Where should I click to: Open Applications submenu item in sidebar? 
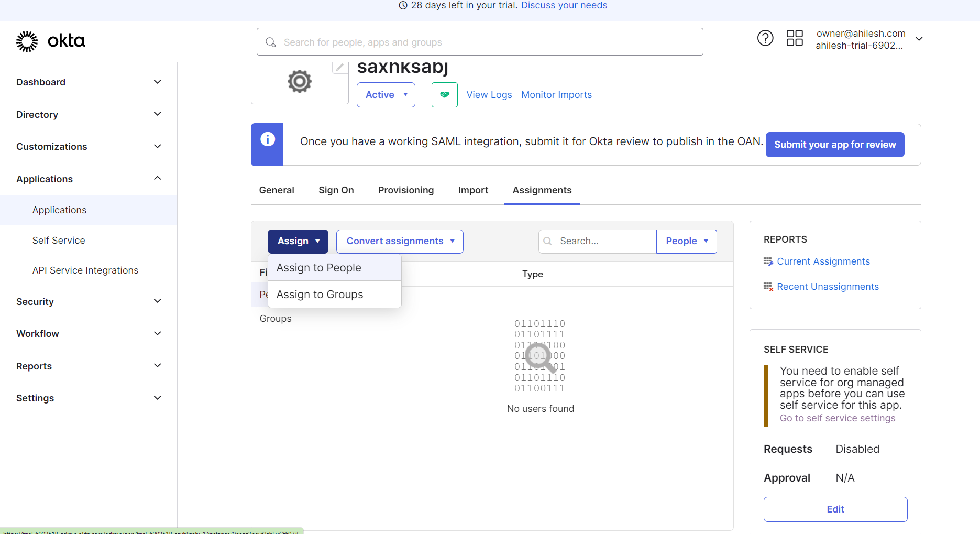coord(89,210)
